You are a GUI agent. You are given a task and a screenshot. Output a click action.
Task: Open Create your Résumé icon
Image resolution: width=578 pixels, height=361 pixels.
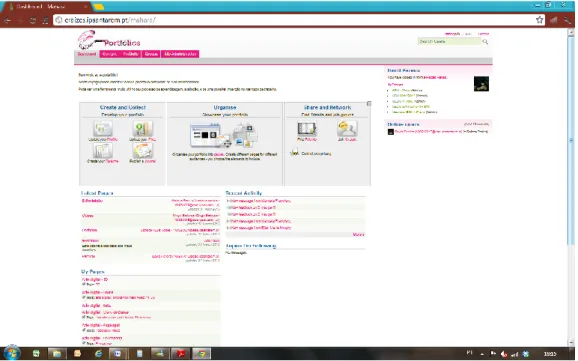pyautogui.click(x=102, y=151)
